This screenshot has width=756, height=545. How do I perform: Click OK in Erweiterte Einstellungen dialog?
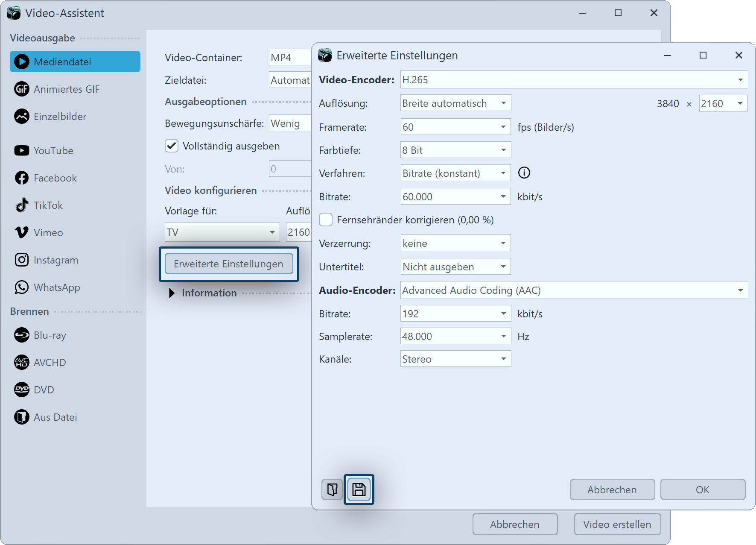[x=702, y=490]
